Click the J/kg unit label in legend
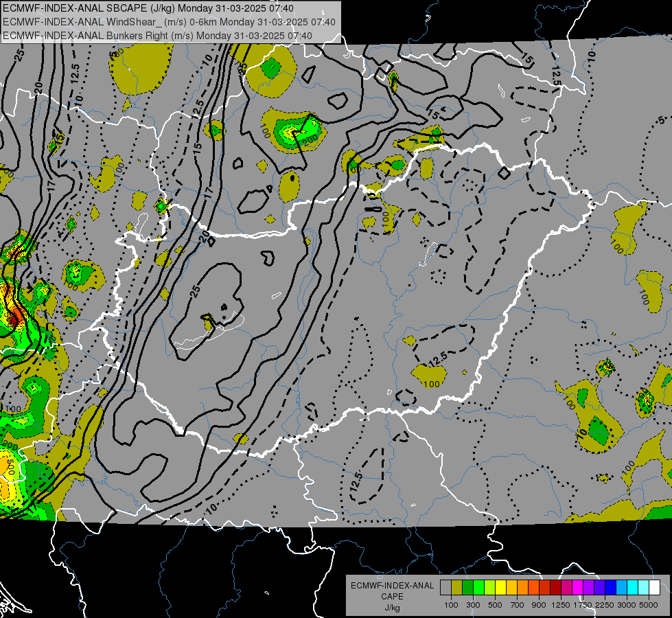672x618 pixels. (x=392, y=608)
